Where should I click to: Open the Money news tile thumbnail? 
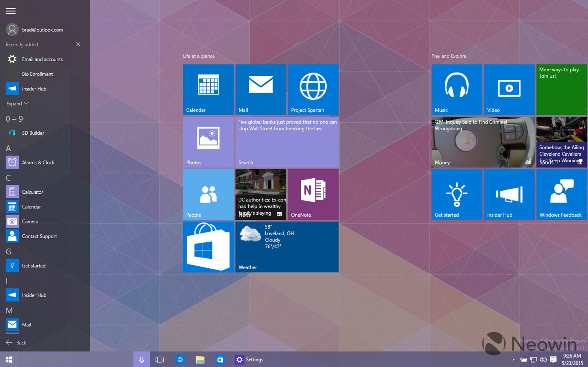[x=483, y=142]
